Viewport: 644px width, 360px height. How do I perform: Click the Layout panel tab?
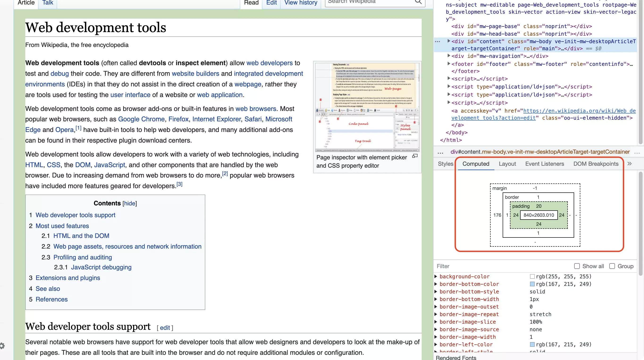click(507, 164)
